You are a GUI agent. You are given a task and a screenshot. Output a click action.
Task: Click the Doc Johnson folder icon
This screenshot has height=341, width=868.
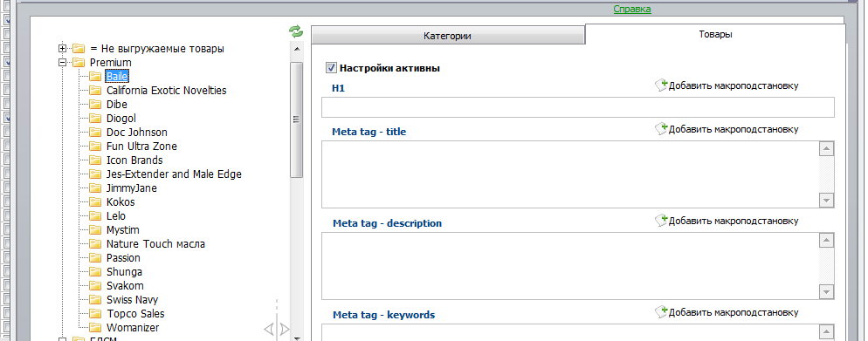96,132
